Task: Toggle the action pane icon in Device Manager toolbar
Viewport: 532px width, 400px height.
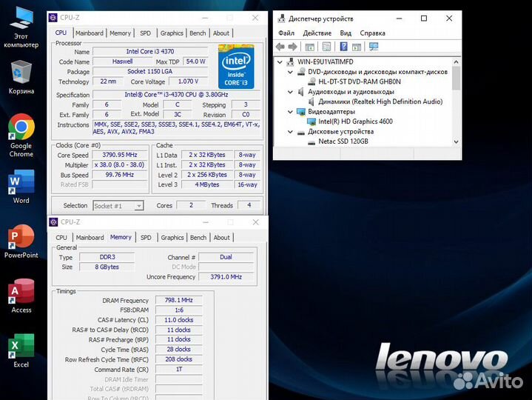Action: coord(356,47)
